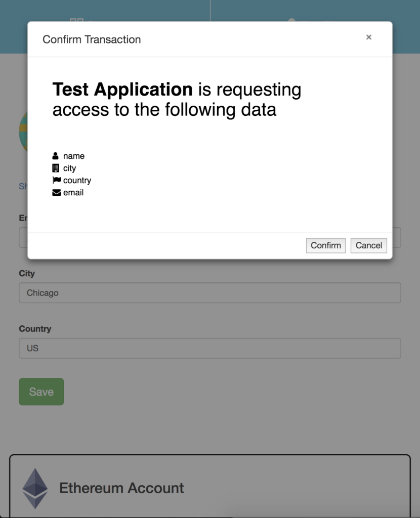Screen dimensions: 420x518
Task: Click the building icon beside city
Action: (56, 168)
